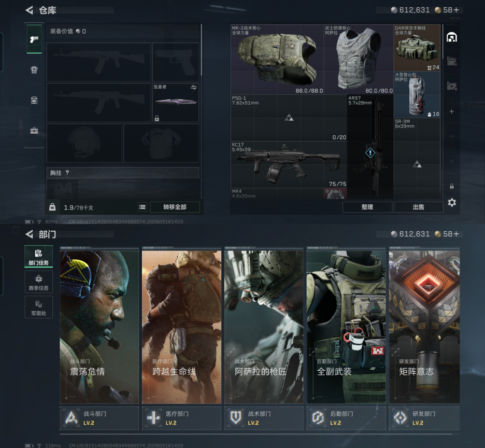
Task: Select the weapons loadout pistol tab icon
Action: point(34,39)
